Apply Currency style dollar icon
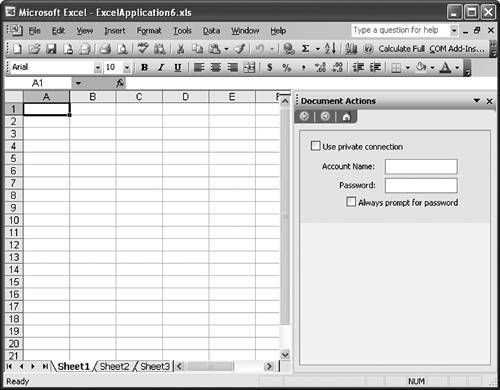This screenshot has width=500, height=390. coord(270,67)
